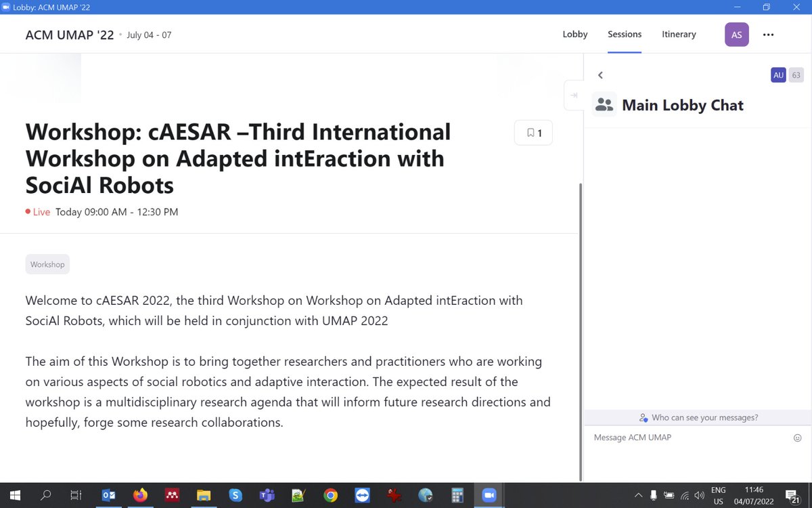Open the volume control in tray
The height and width of the screenshot is (508, 812).
[x=700, y=495]
